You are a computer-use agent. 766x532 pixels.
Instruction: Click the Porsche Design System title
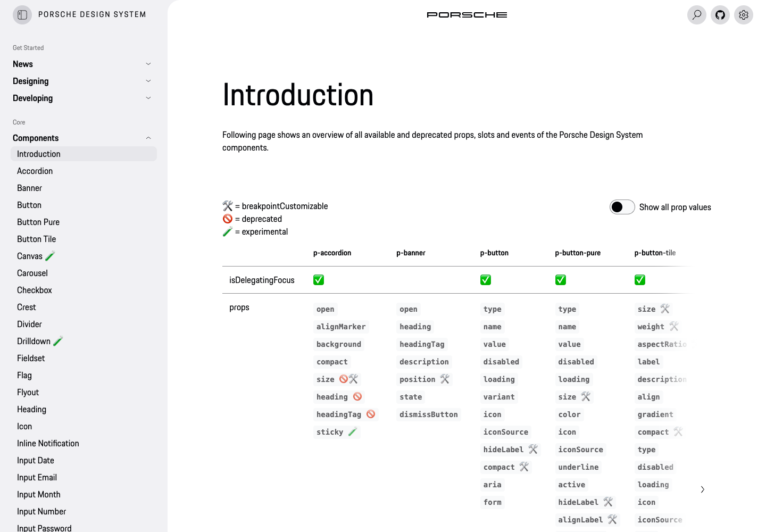click(92, 14)
